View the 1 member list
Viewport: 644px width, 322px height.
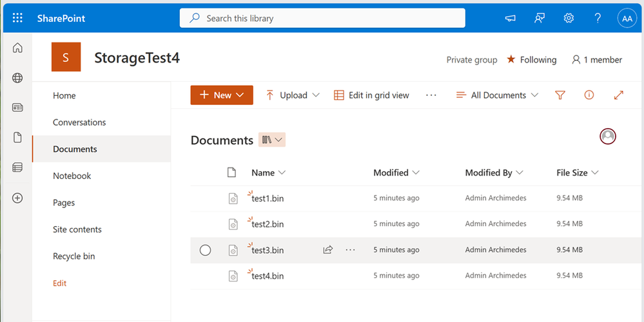point(597,60)
